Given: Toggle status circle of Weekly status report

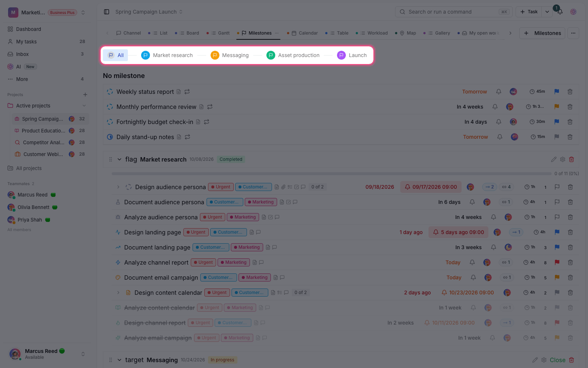Looking at the screenshot, I should tap(110, 92).
